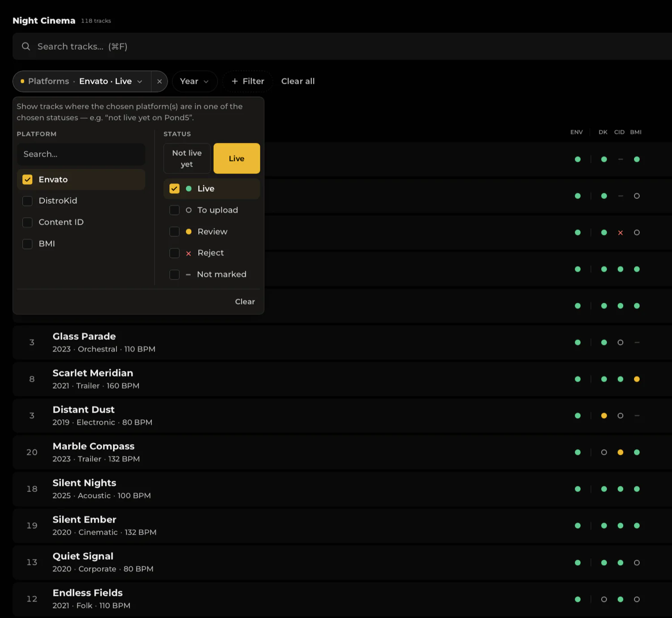Click the Night Cinema title
672x618 pixels.
(x=44, y=21)
